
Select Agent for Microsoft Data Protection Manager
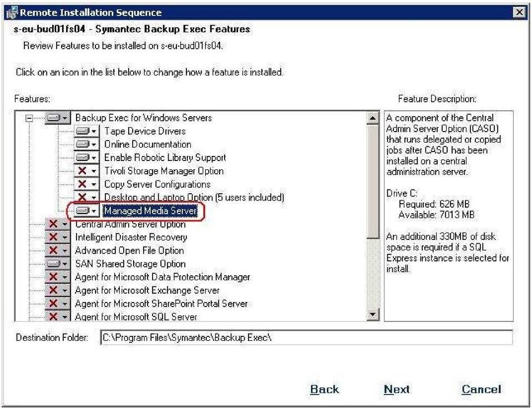pos(163,277)
